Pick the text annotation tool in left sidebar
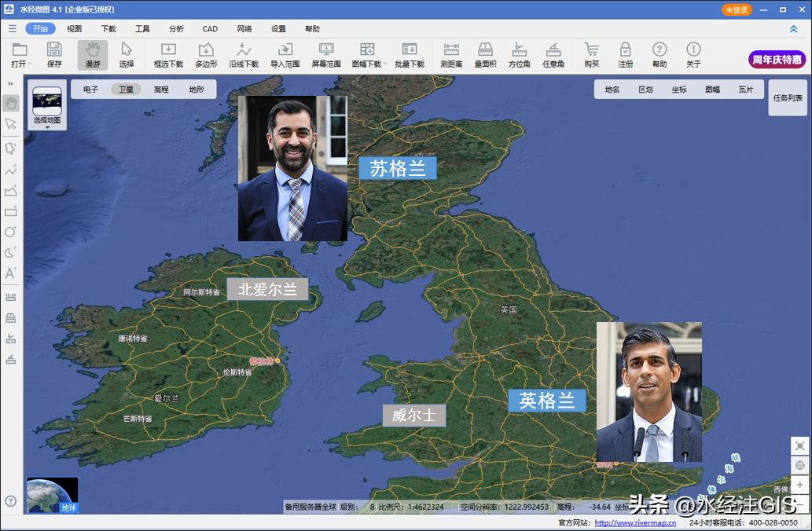This screenshot has width=812, height=531. [x=11, y=273]
